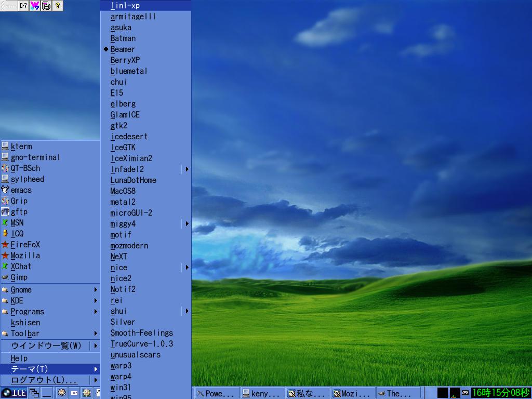Open the Gnome submenu
The width and height of the screenshot is (532, 399).
[49, 290]
